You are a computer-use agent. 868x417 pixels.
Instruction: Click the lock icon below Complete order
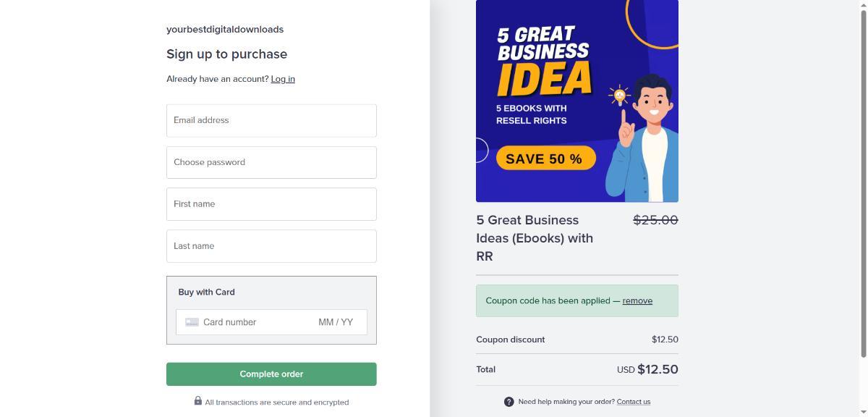tap(198, 401)
